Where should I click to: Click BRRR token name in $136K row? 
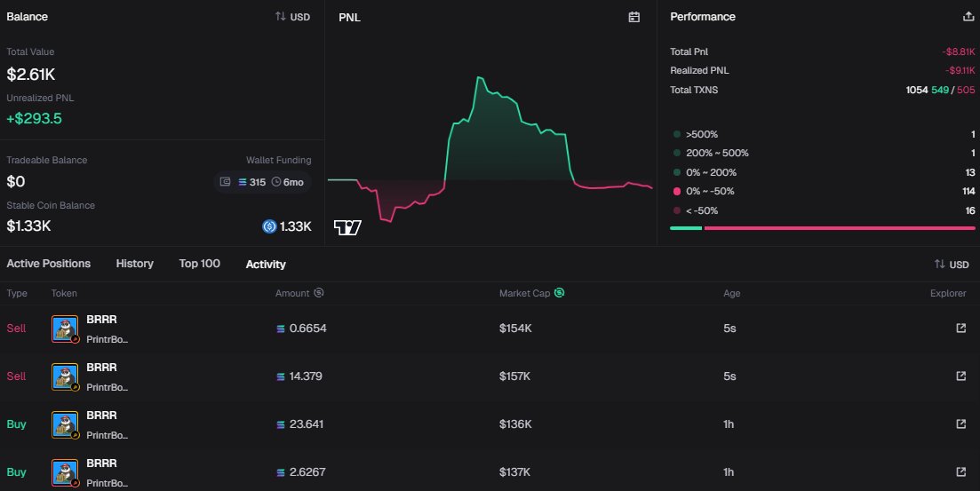pyautogui.click(x=101, y=416)
